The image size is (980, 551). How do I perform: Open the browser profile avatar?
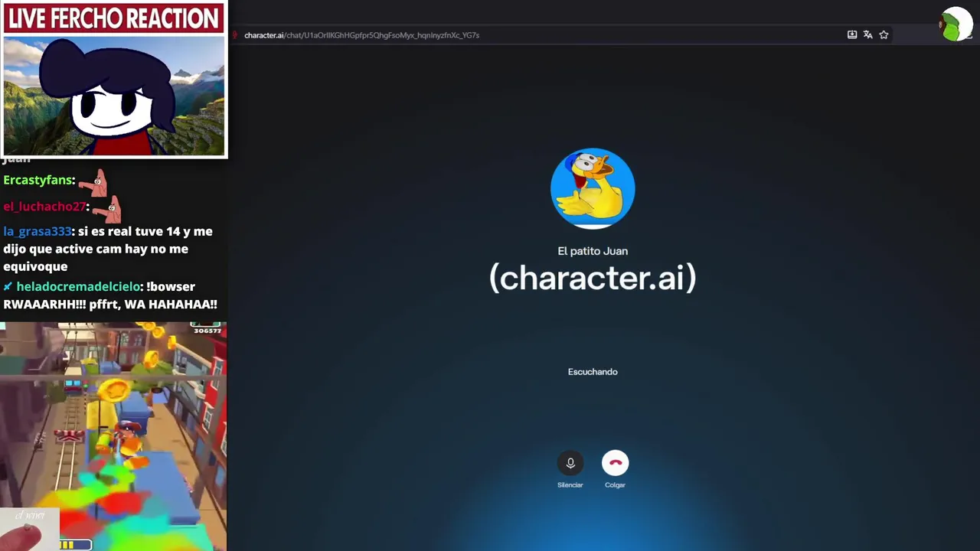[x=955, y=25]
